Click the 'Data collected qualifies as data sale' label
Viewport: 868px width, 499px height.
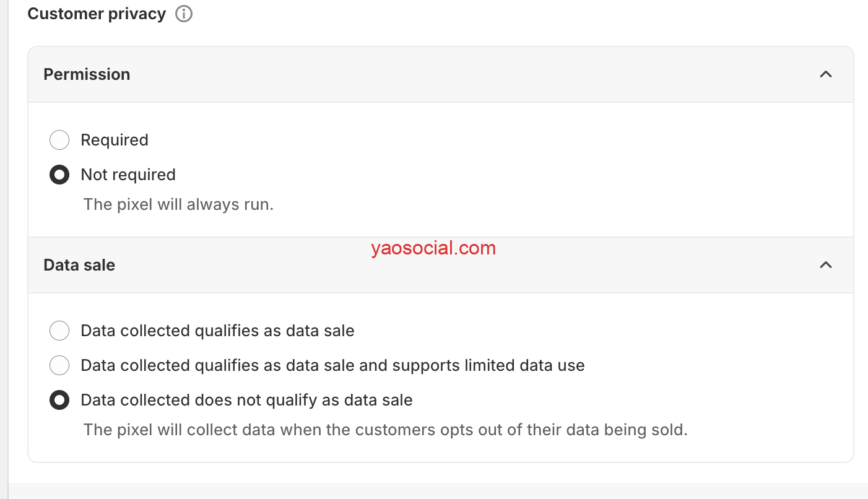tap(217, 331)
